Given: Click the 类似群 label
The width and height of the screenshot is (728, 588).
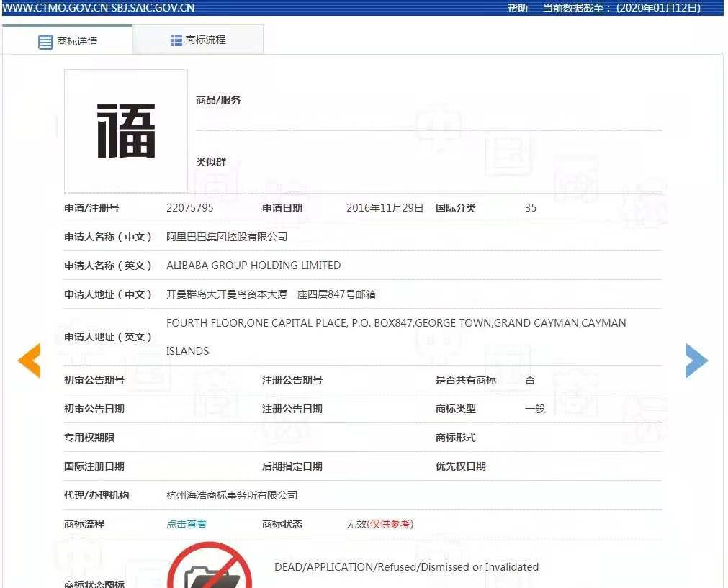Looking at the screenshot, I should coord(211,162).
